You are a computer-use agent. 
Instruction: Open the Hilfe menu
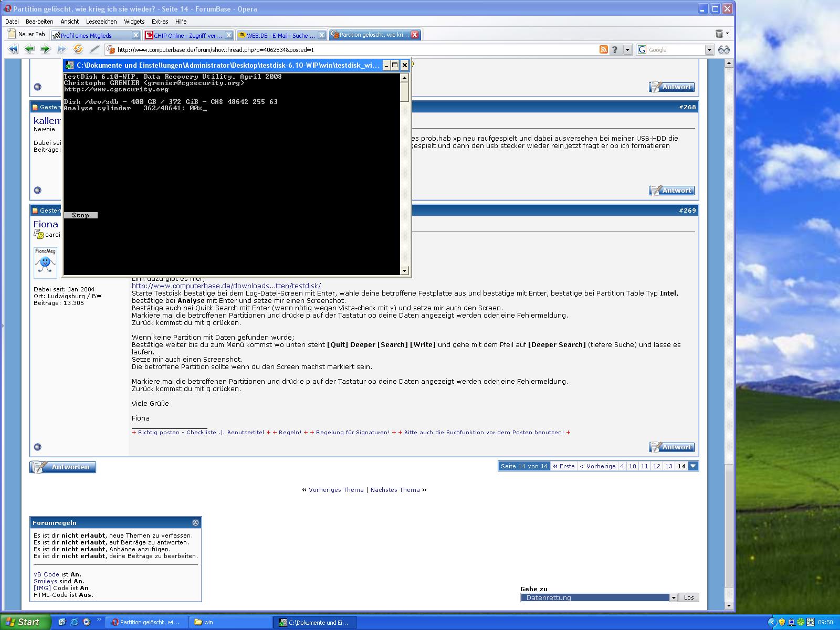click(x=181, y=22)
